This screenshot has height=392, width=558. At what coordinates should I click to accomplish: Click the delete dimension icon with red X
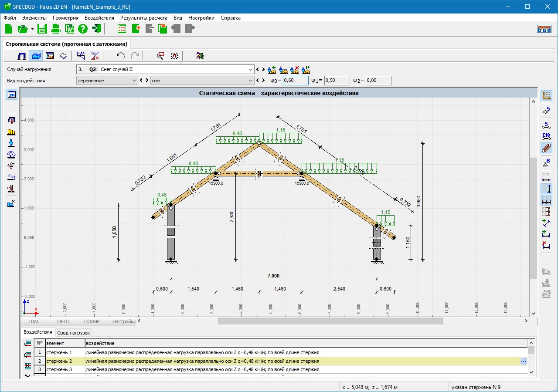pos(546,245)
